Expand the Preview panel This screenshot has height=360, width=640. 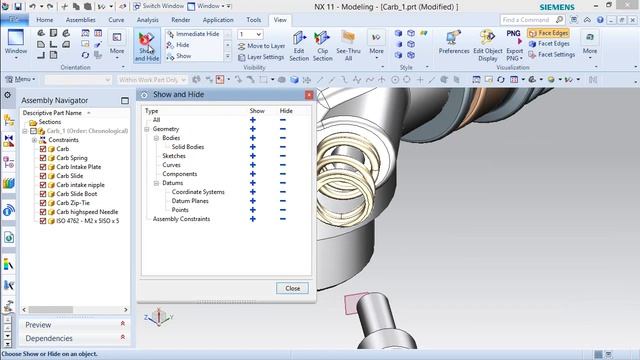(122, 324)
